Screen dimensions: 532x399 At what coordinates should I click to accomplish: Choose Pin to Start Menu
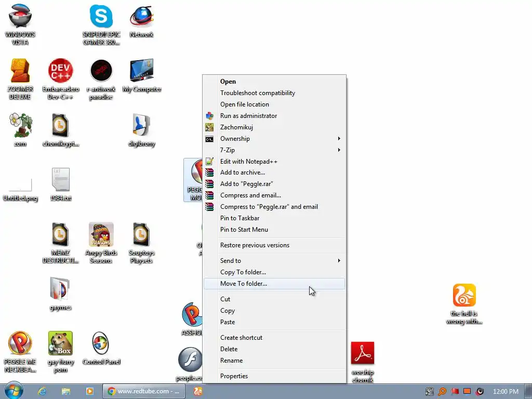(274, 230)
